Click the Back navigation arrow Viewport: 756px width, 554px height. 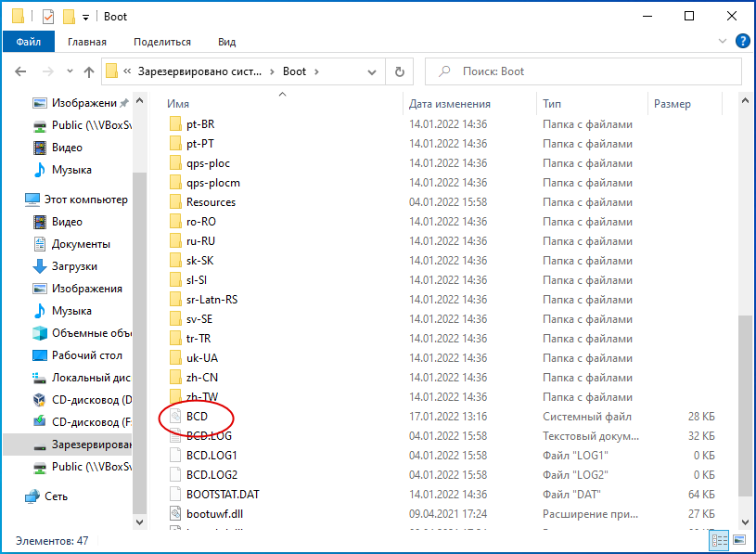[x=20, y=71]
